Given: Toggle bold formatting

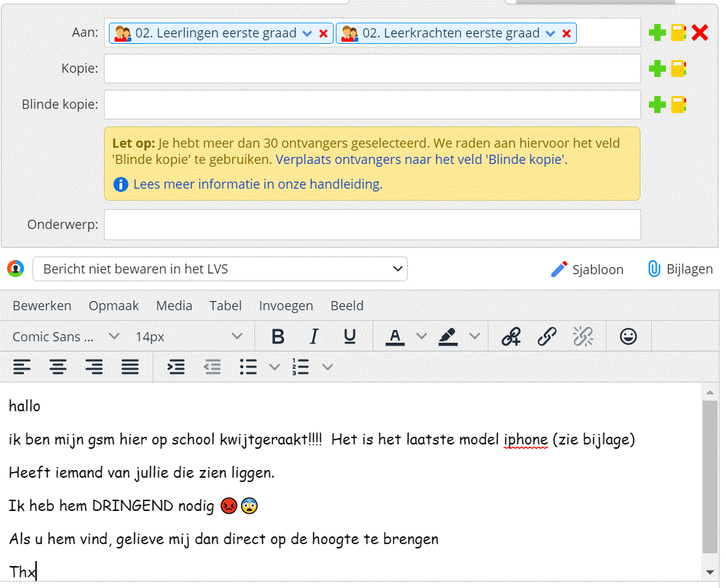Looking at the screenshot, I should pyautogui.click(x=278, y=337).
